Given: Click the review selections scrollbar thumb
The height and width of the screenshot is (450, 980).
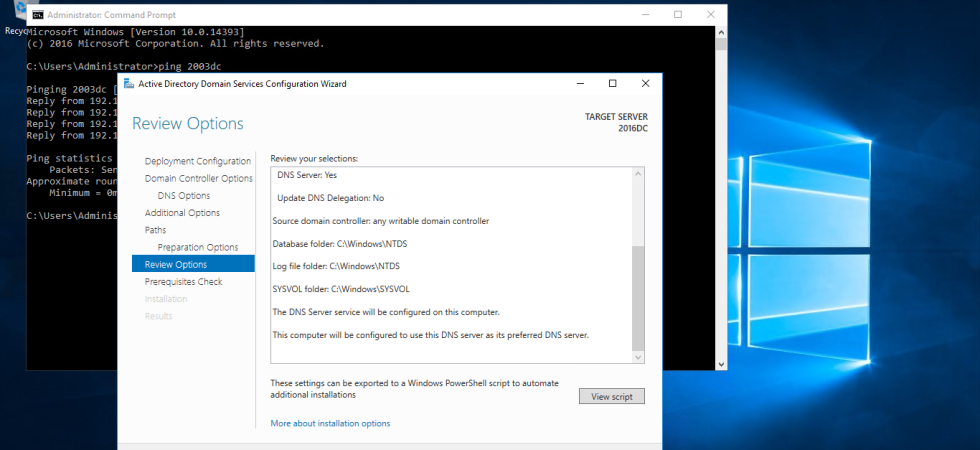Looking at the screenshot, I should tap(638, 298).
